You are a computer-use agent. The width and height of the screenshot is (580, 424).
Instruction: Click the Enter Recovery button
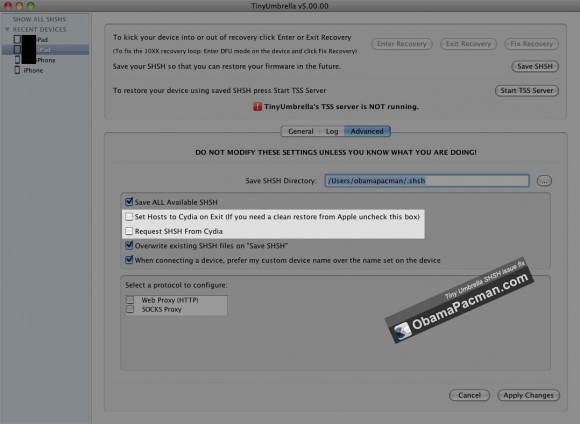402,44
